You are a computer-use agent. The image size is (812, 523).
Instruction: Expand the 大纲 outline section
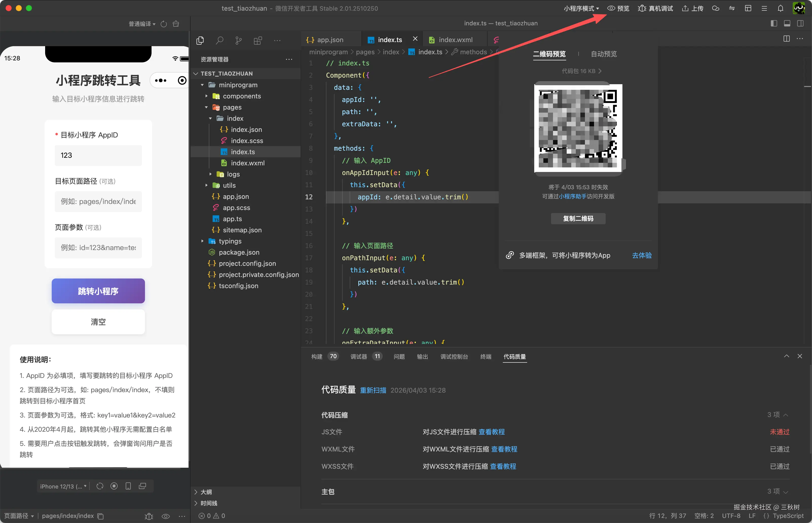(x=206, y=492)
